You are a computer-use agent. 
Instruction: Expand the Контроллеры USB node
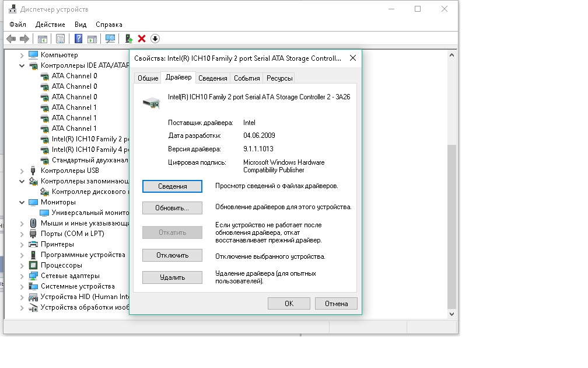pos(22,171)
